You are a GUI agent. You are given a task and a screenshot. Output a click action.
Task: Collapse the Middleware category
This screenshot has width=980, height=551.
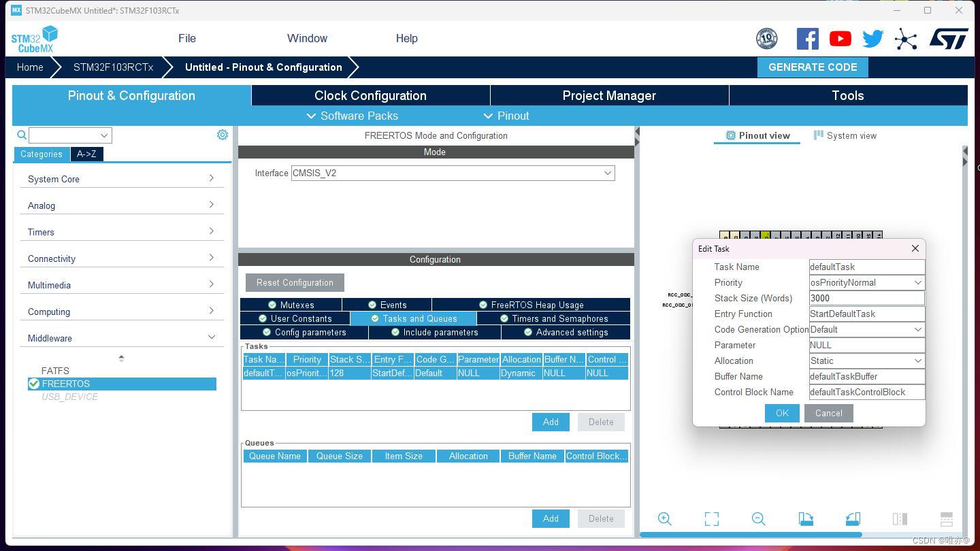[x=121, y=338]
